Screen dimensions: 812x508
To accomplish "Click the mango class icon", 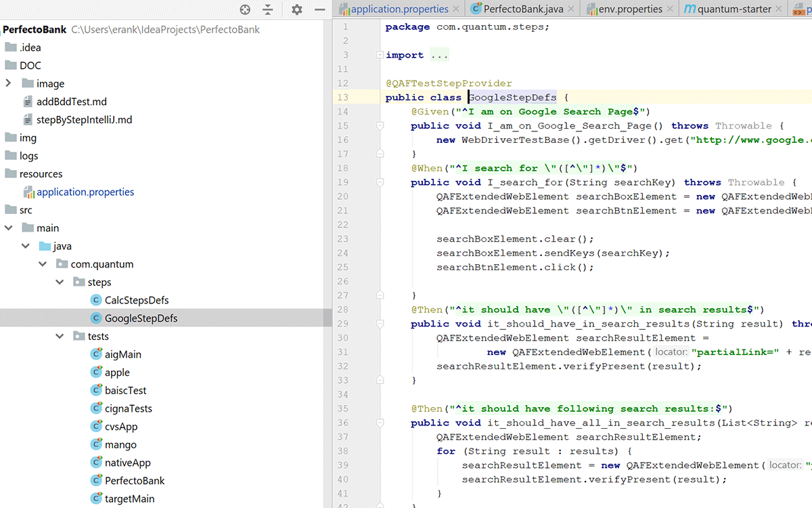I will [x=96, y=444].
